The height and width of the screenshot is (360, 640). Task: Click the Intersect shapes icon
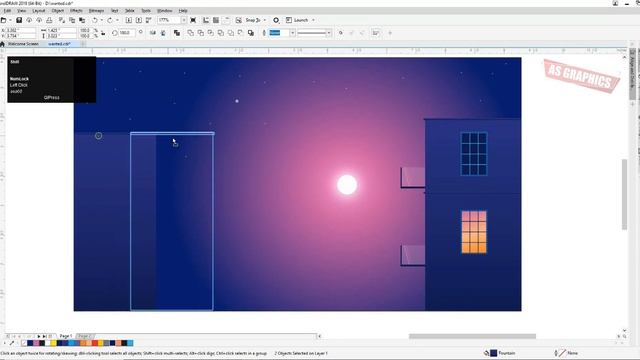pyautogui.click(x=211, y=33)
